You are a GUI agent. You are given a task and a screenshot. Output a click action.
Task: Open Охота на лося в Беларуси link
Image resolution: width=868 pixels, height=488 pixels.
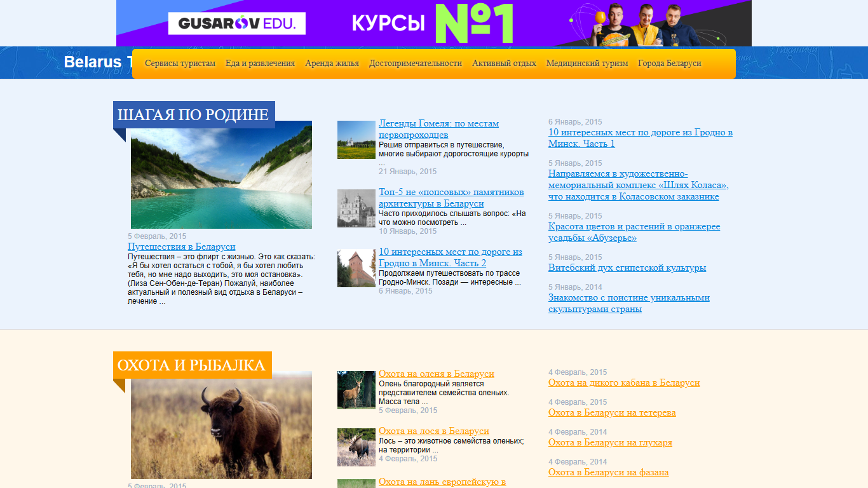tap(434, 431)
